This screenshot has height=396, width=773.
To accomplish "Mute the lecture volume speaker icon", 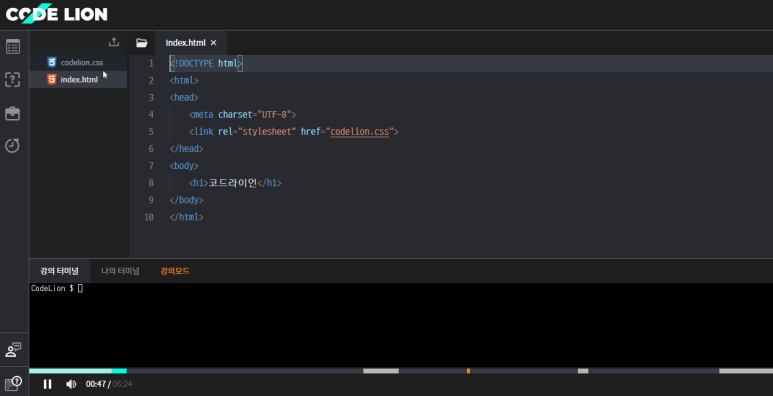I will tap(71, 384).
